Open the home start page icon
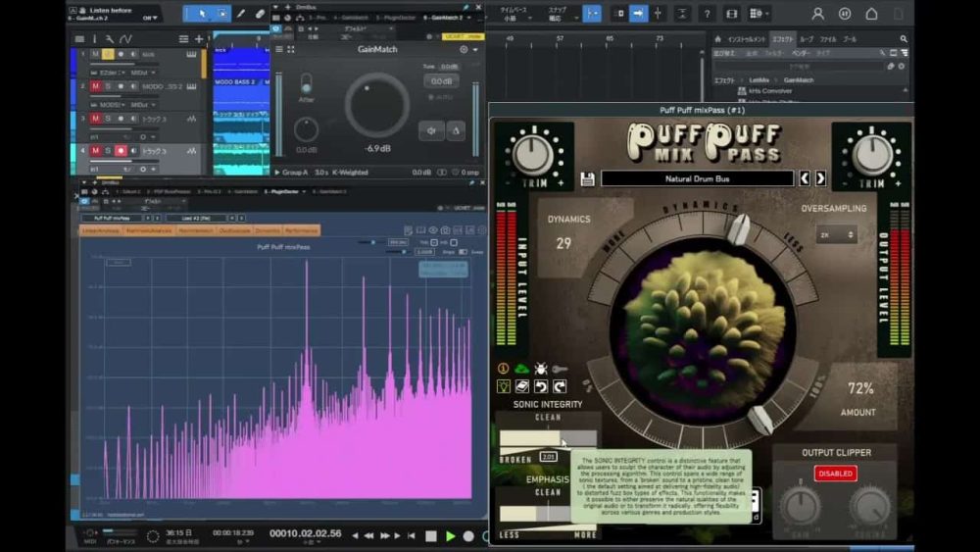 871,13
